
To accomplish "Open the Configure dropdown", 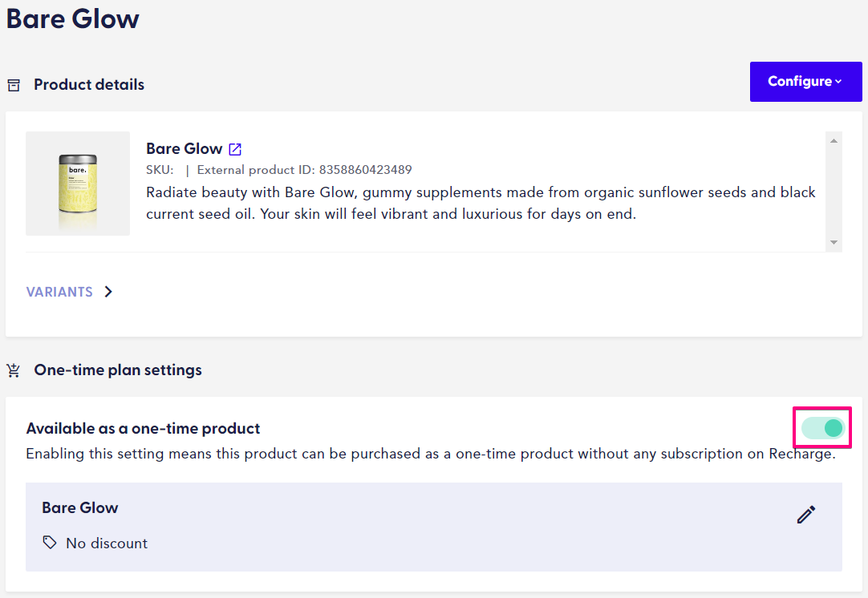I will coord(805,81).
